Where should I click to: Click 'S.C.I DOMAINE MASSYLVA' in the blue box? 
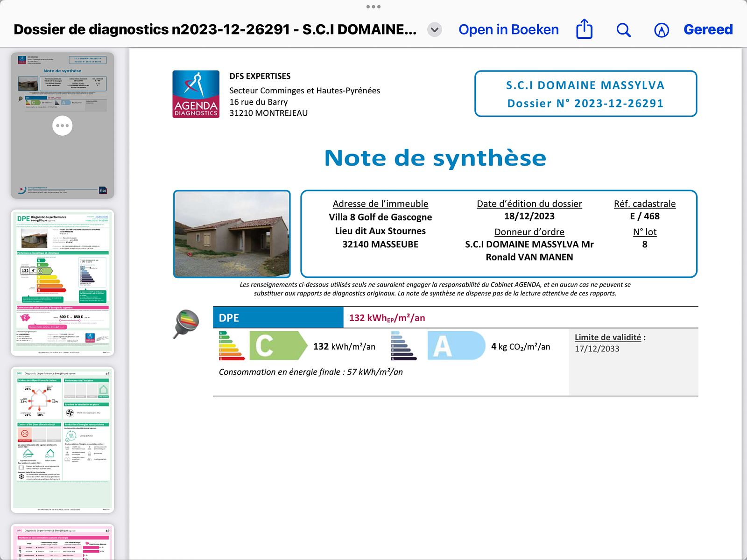coord(585,85)
